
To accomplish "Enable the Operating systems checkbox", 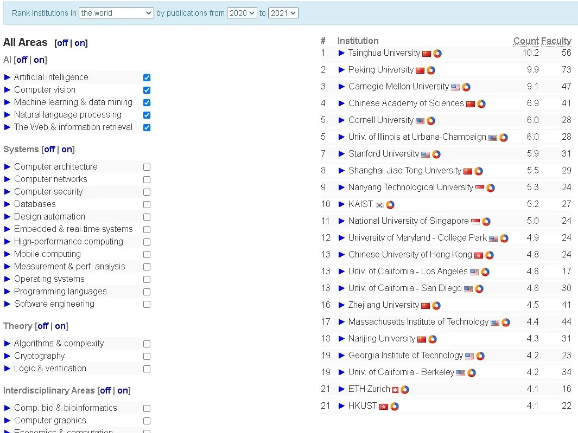I will (x=147, y=279).
